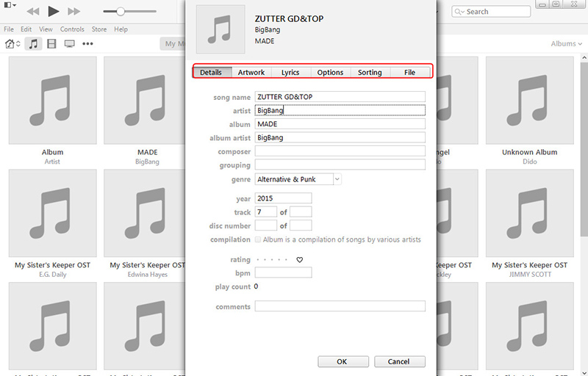Click the OK button
Image resolution: width=588 pixels, height=376 pixels.
tap(343, 361)
